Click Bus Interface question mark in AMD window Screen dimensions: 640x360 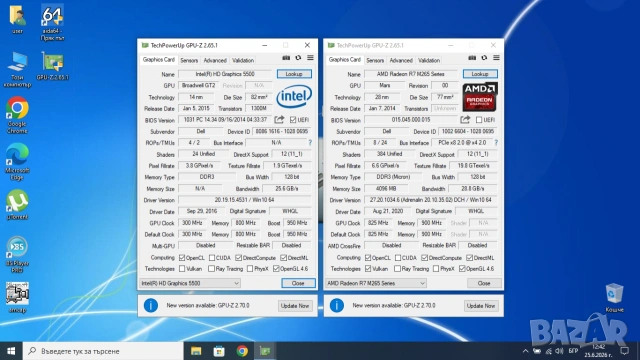point(496,142)
